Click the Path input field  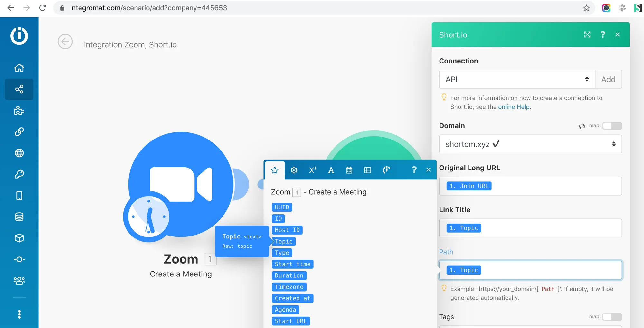click(x=531, y=270)
